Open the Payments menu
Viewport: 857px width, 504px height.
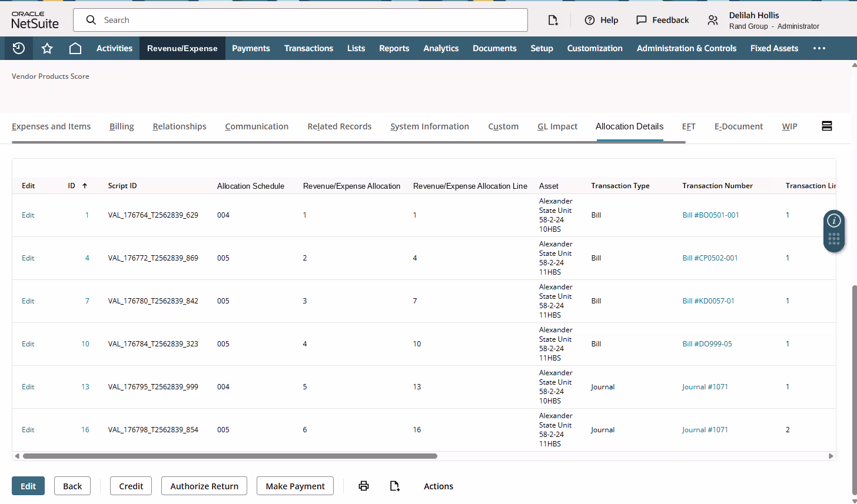click(x=251, y=48)
